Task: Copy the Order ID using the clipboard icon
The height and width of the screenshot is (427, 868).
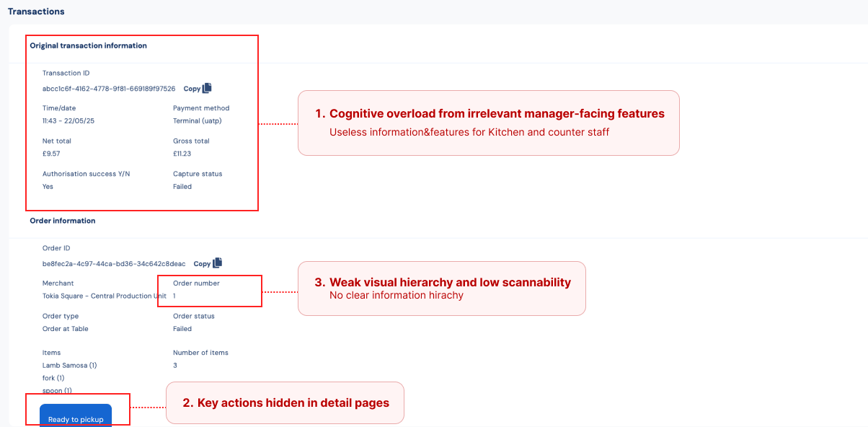Action: pyautogui.click(x=218, y=263)
